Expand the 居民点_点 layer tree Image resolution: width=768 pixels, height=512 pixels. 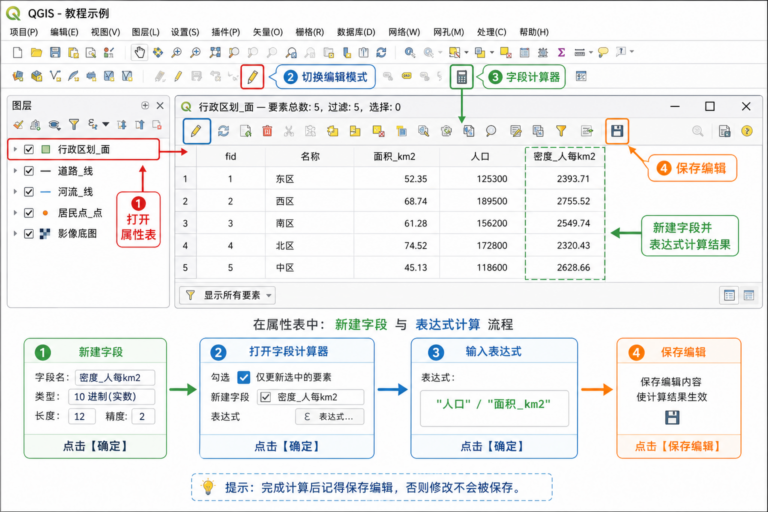(x=15, y=213)
